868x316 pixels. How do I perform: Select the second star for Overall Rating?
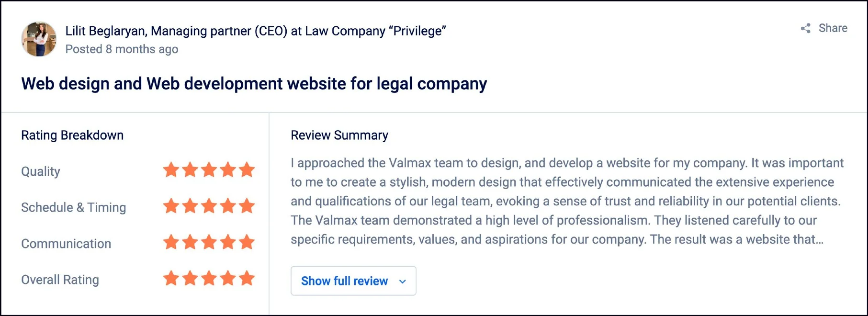pos(190,279)
